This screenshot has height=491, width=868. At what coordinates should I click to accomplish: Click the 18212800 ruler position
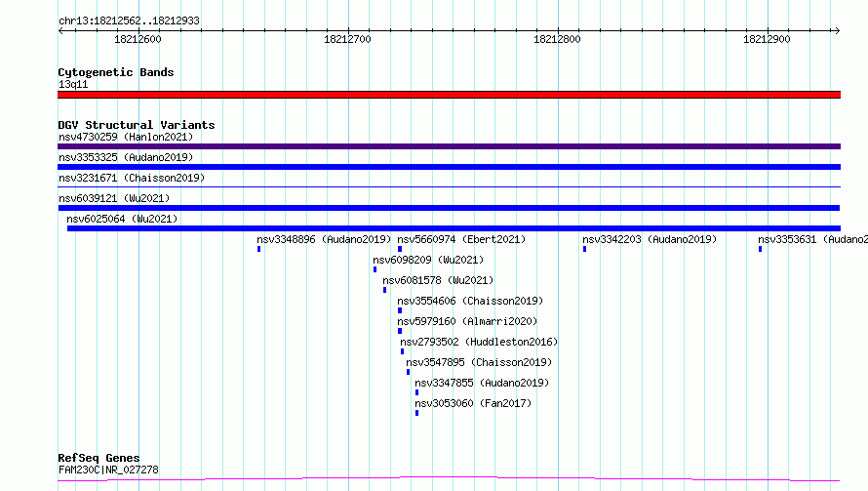558,39
